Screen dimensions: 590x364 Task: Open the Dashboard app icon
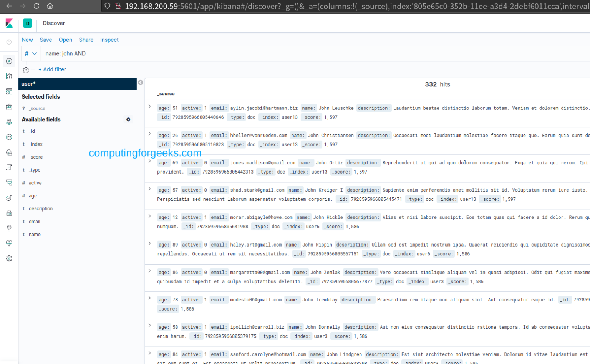[x=9, y=91]
